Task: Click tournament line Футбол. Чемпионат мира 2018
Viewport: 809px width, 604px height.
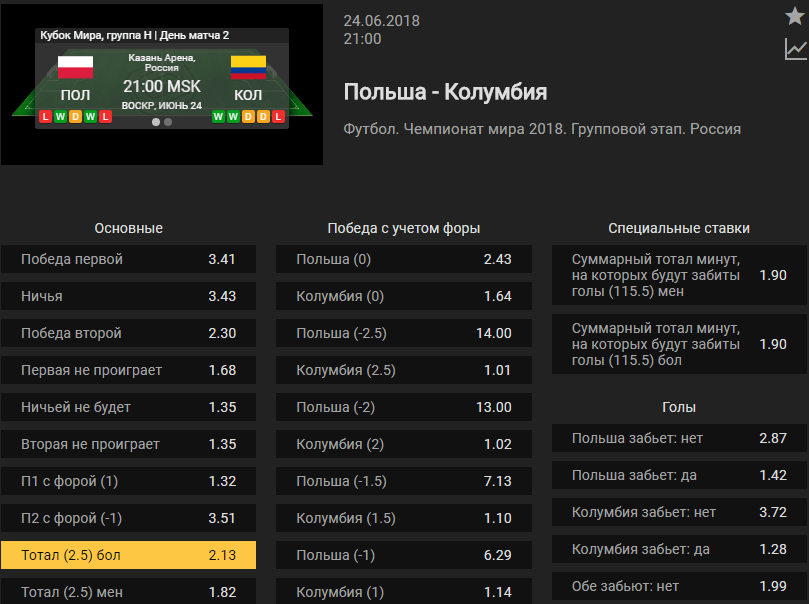Action: 542,129
